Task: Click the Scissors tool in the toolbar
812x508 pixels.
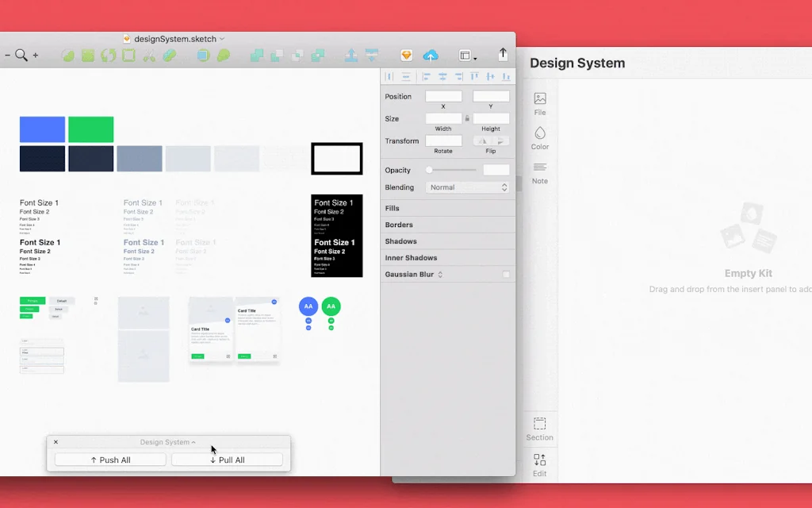Action: pyautogui.click(x=148, y=56)
